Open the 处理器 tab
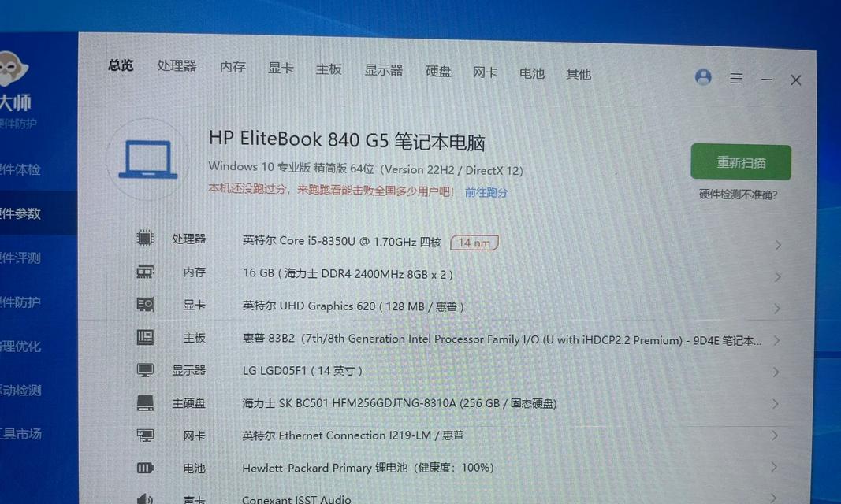Viewport: 841px width, 504px height. pos(177,66)
